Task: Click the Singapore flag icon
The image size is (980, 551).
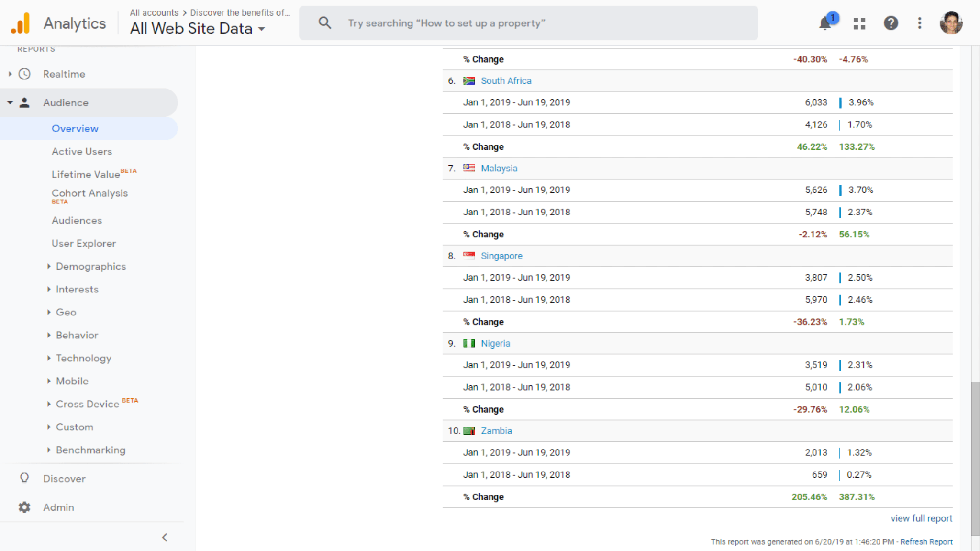Action: point(469,256)
